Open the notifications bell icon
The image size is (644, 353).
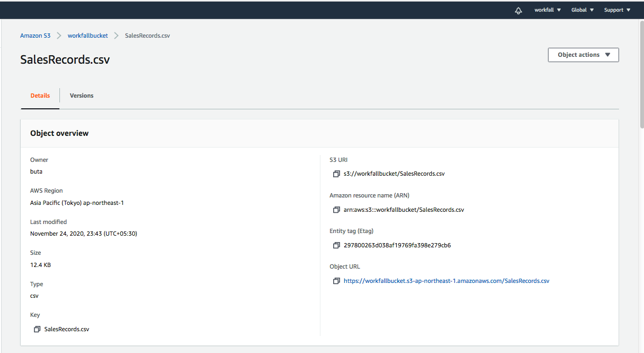518,10
